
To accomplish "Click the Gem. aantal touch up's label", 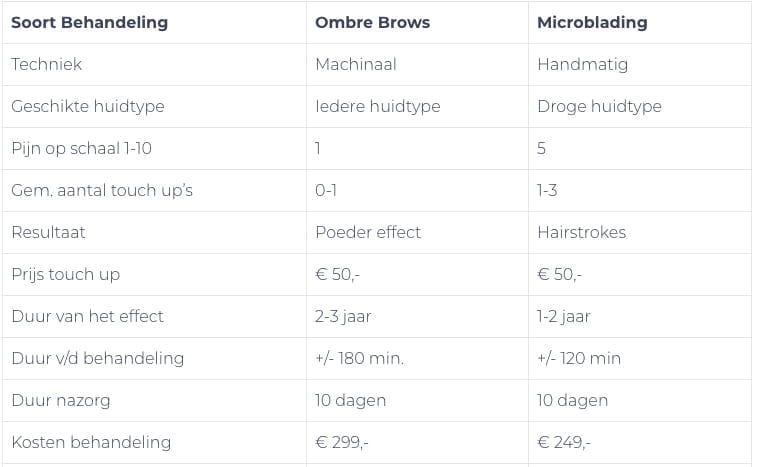I will pos(102,190).
